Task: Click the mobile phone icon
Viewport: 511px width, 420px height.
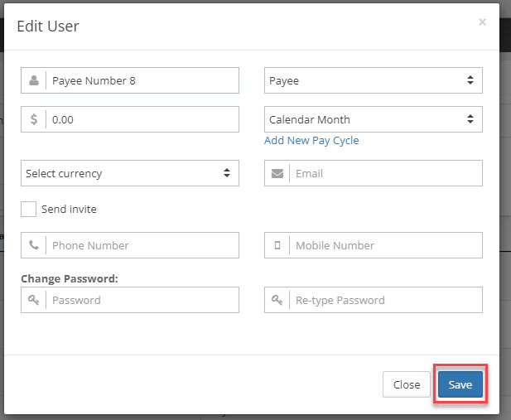Action: [277, 245]
